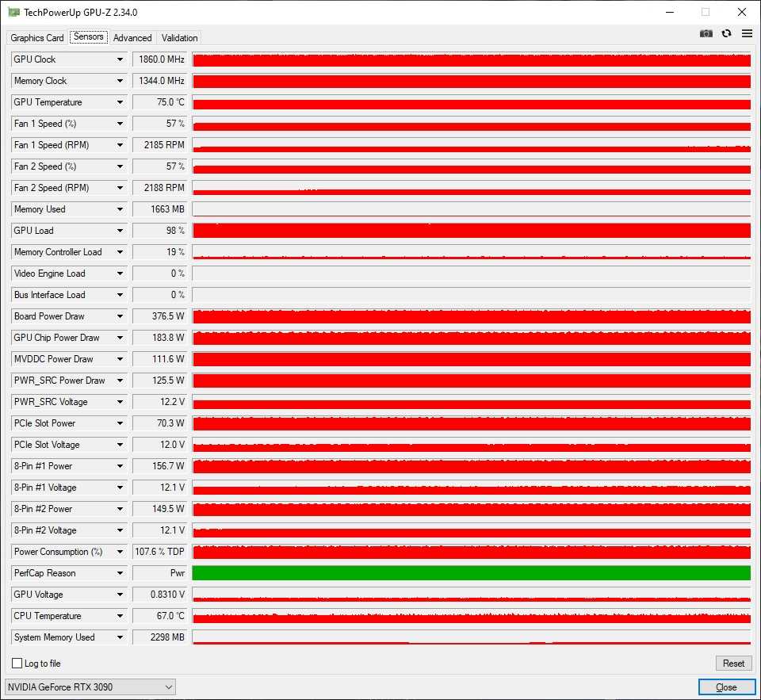
Task: Open the hamburger menu icon
Action: pyautogui.click(x=747, y=34)
